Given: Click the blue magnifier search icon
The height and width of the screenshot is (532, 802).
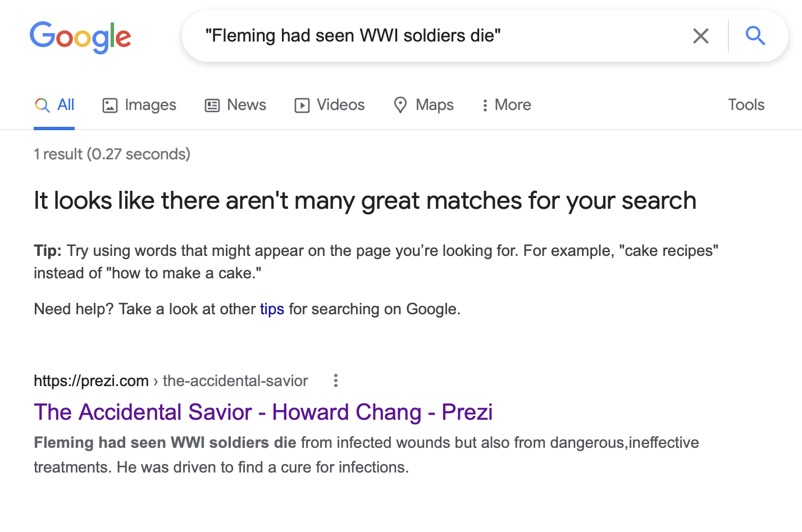Looking at the screenshot, I should [x=755, y=36].
